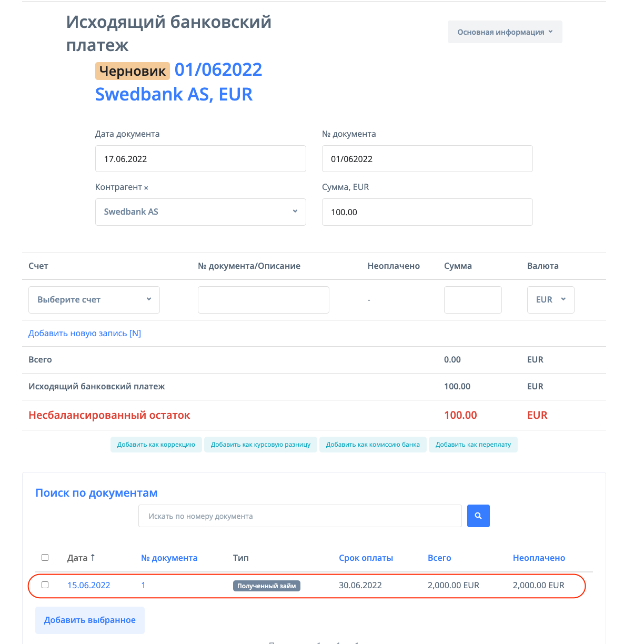This screenshot has height=644, width=644.
Task: Sort by the Срок оплаты column header
Action: 366,558
